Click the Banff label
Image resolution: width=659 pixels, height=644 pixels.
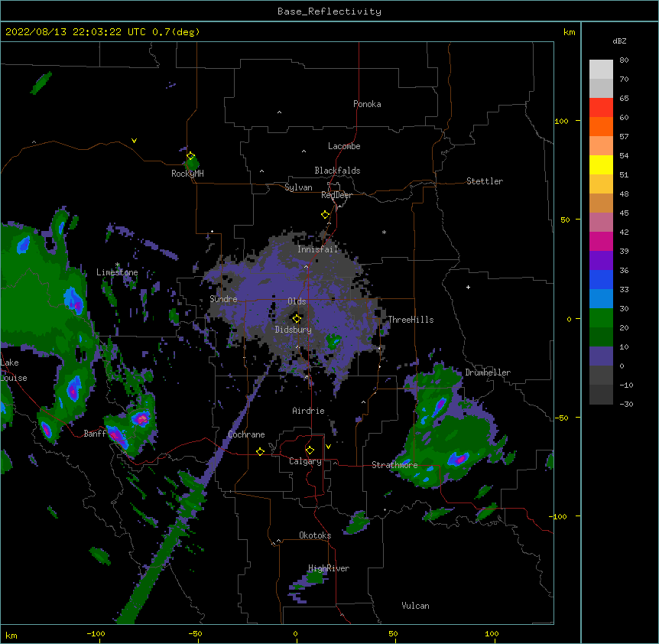tap(95, 434)
